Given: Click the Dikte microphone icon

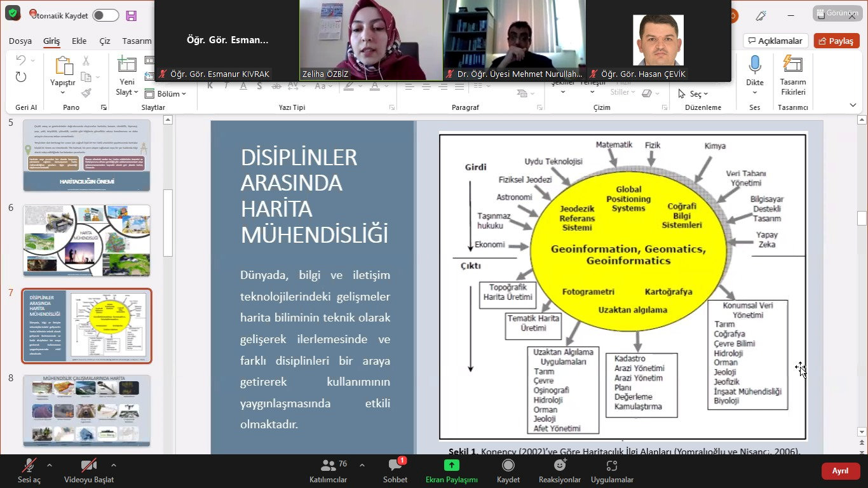Looking at the screenshot, I should [755, 64].
